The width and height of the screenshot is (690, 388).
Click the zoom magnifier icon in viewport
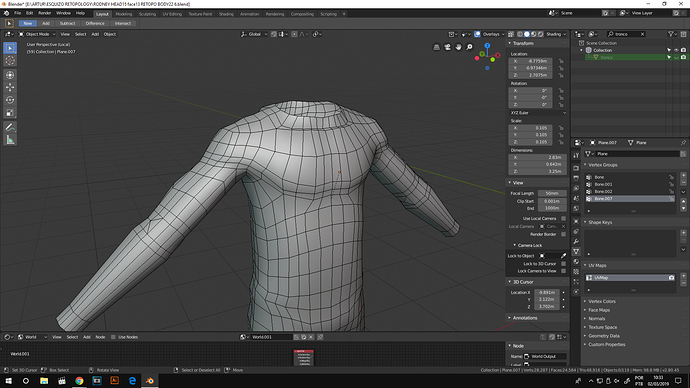pos(470,47)
